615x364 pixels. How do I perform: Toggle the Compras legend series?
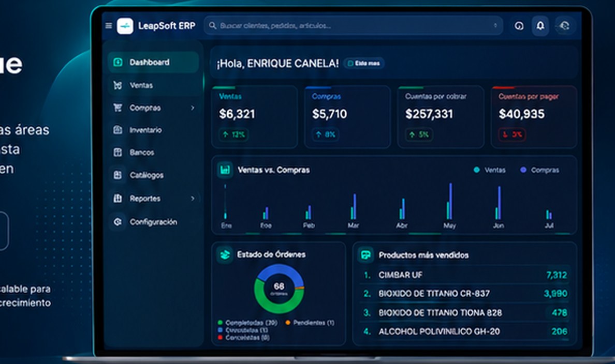539,170
